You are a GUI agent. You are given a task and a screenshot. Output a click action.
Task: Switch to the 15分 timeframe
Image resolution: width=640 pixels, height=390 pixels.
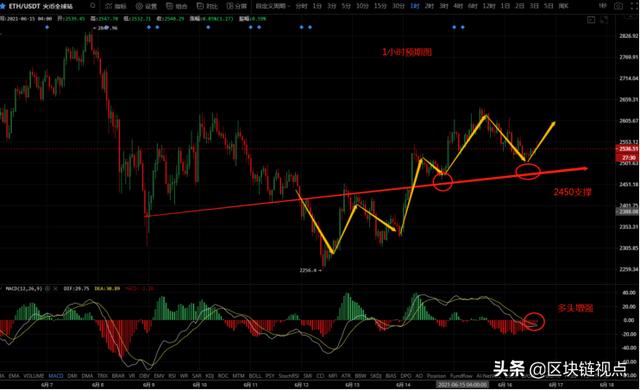[380, 6]
